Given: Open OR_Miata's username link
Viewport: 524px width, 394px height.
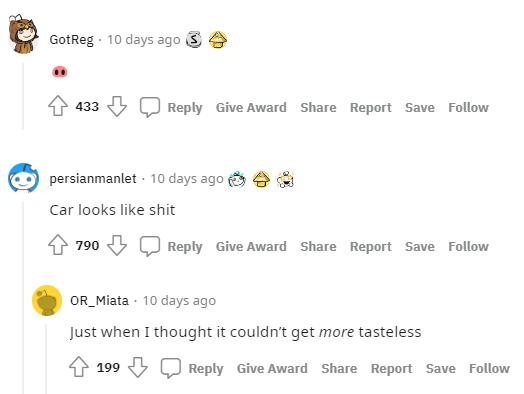Looking at the screenshot, I should point(99,300).
